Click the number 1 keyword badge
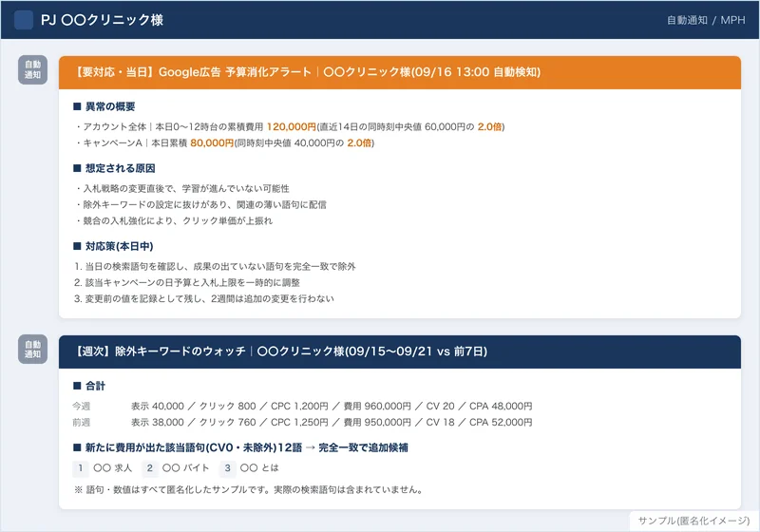 [81, 468]
